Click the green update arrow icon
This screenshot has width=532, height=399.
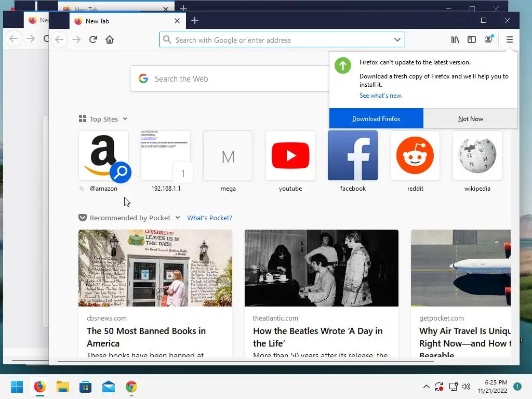tap(343, 65)
